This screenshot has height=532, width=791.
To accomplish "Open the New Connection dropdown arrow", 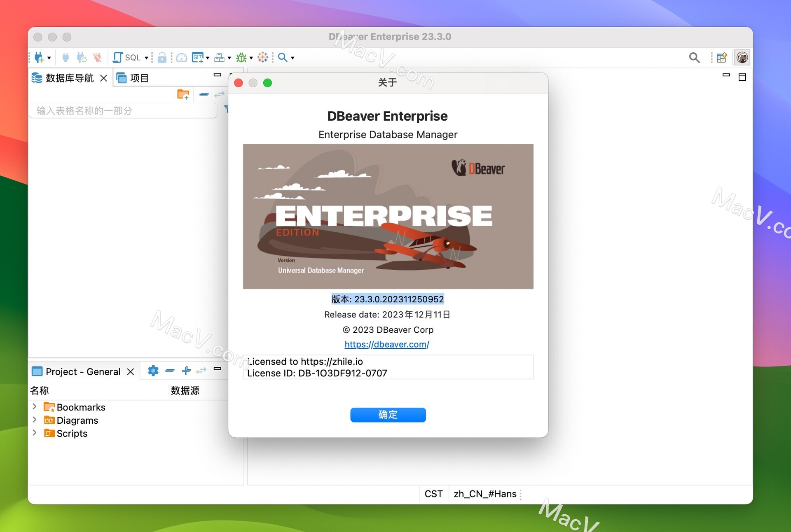I will pos(49,58).
